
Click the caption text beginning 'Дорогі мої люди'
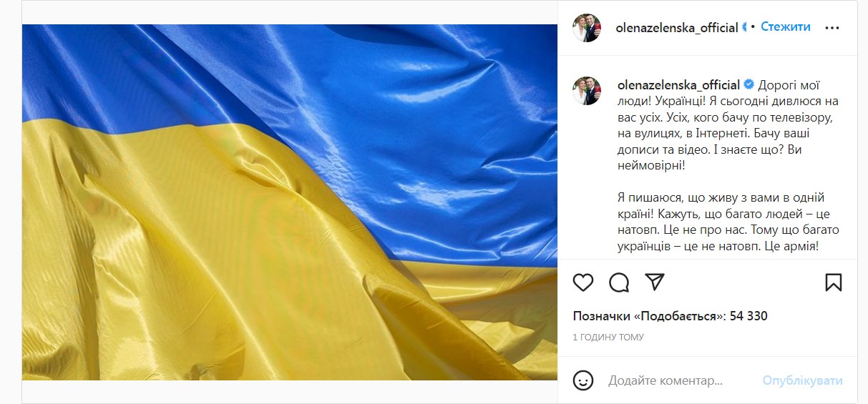tap(727, 124)
